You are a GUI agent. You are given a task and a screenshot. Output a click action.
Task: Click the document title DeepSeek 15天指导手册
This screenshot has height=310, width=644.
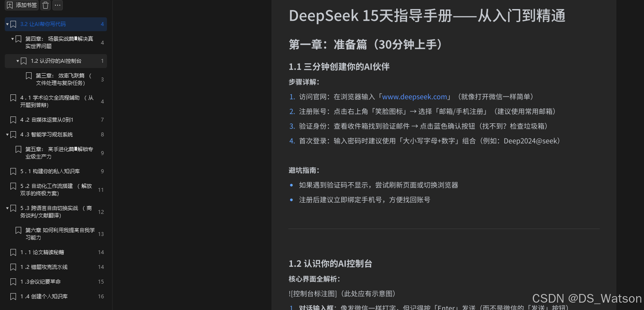[x=427, y=16]
